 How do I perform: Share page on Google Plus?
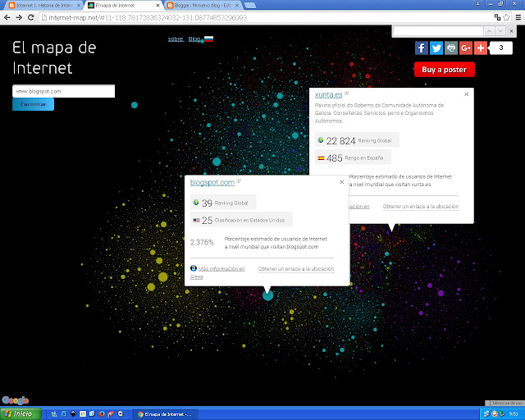(x=465, y=48)
